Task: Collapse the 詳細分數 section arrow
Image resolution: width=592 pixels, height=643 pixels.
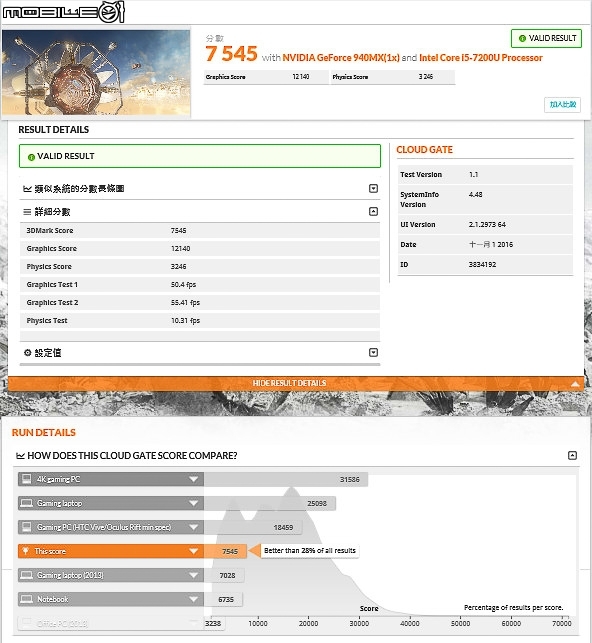Action: [x=373, y=212]
